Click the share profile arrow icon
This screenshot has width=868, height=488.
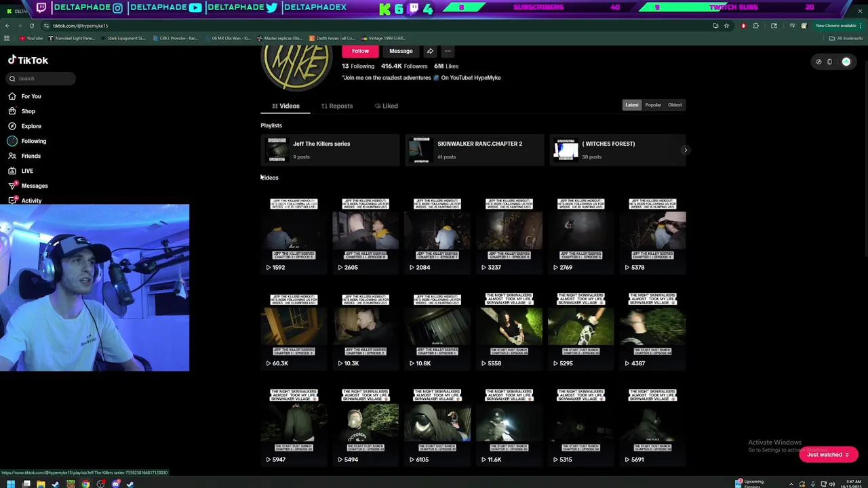(430, 51)
